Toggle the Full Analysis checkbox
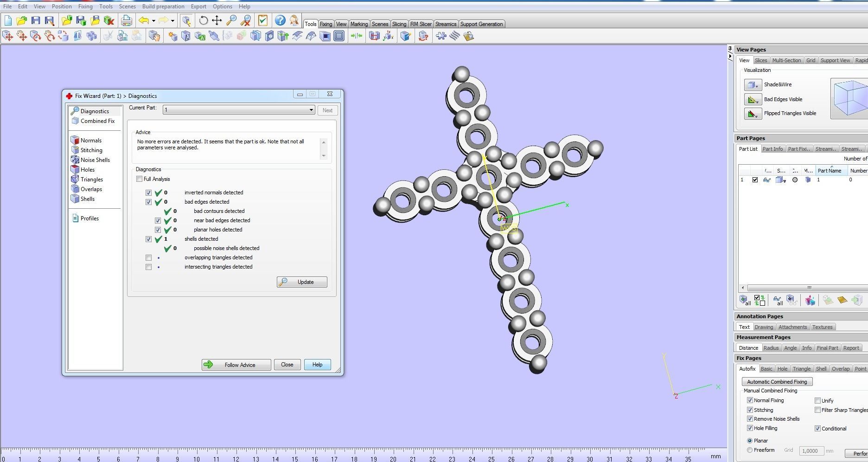 139,179
